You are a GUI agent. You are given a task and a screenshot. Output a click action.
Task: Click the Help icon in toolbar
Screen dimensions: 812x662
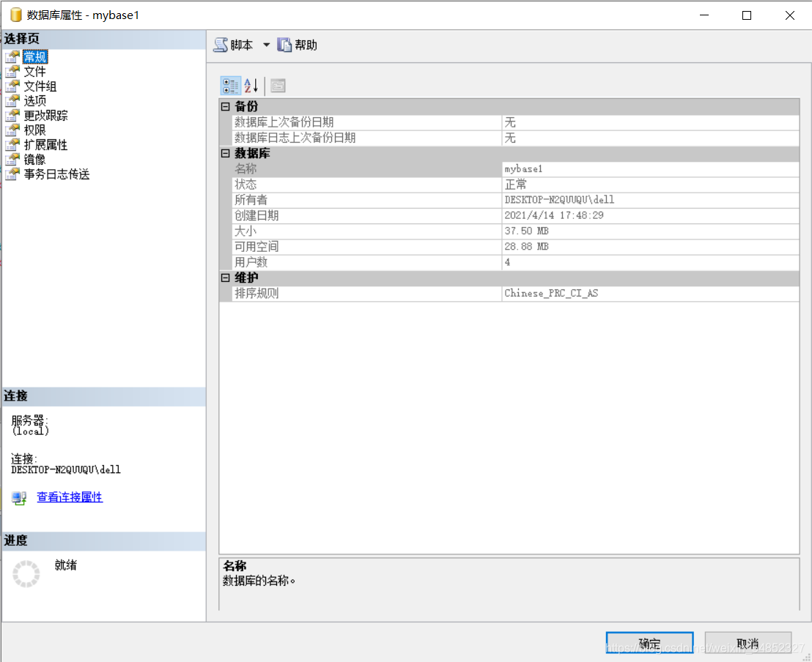(x=284, y=45)
